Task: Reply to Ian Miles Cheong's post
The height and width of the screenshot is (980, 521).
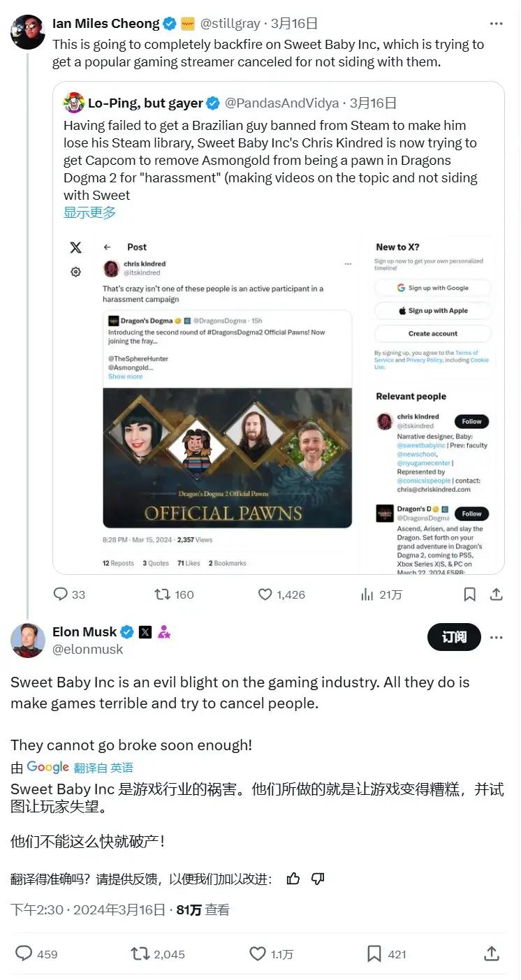Action: point(61,594)
